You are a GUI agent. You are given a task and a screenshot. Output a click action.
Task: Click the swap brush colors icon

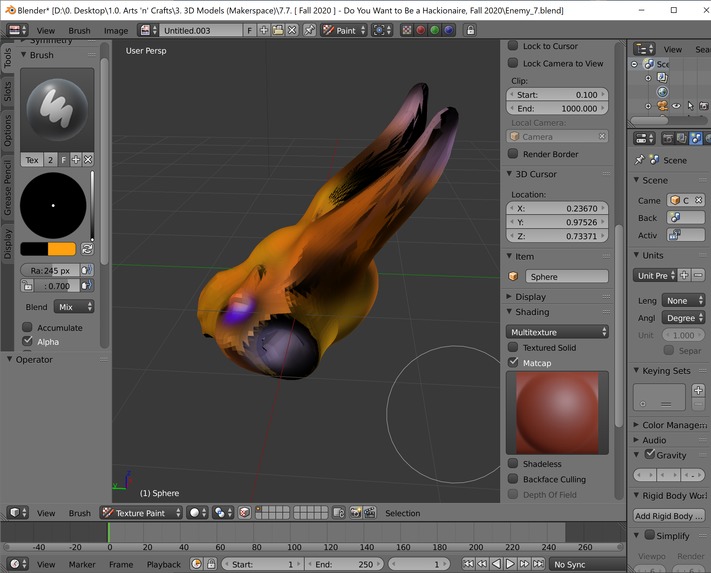coord(87,249)
